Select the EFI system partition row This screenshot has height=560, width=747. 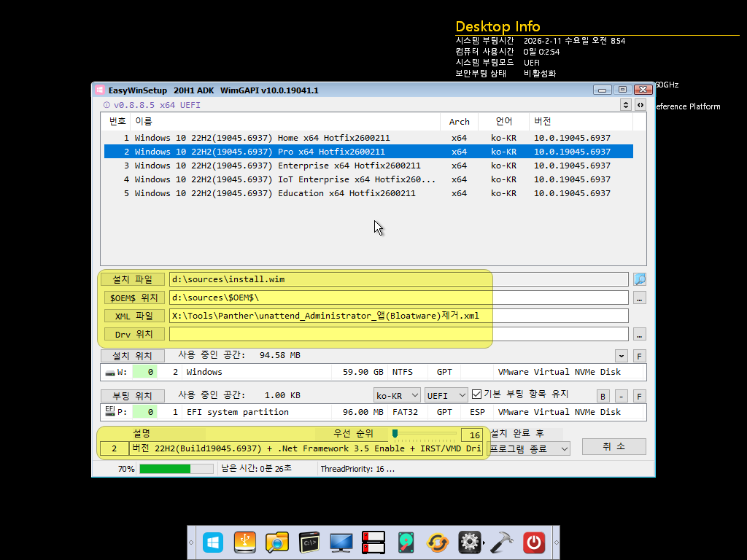coord(373,412)
